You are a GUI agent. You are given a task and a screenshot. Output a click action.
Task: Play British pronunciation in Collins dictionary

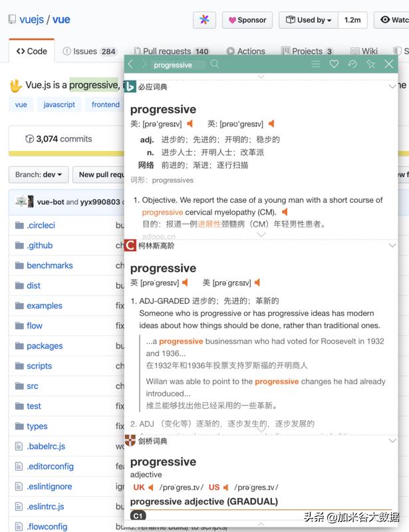185,283
